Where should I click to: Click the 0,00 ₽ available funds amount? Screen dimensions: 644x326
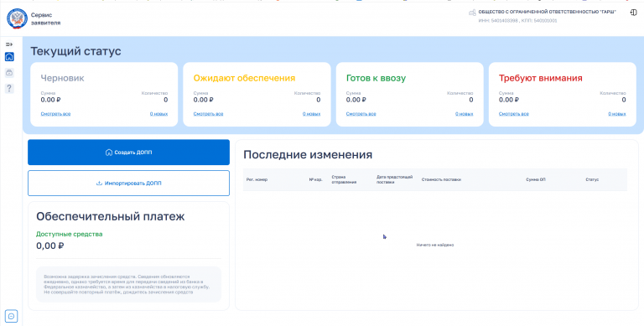(x=50, y=246)
